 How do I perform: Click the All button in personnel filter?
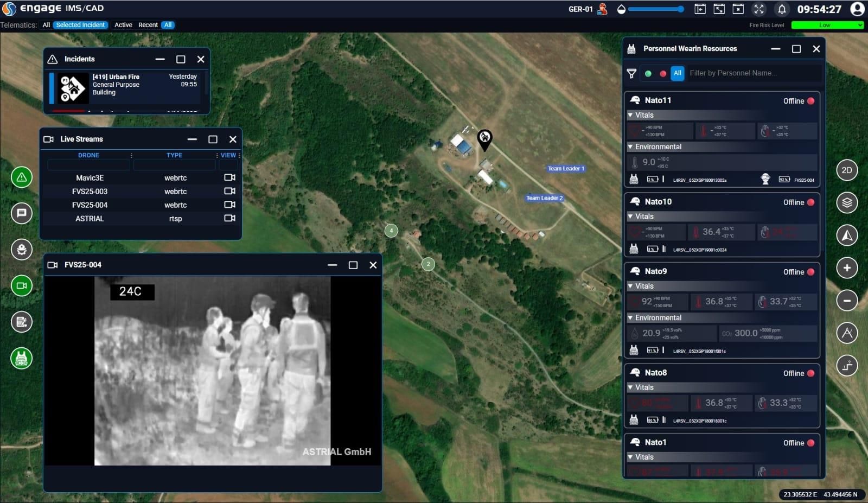(x=678, y=73)
